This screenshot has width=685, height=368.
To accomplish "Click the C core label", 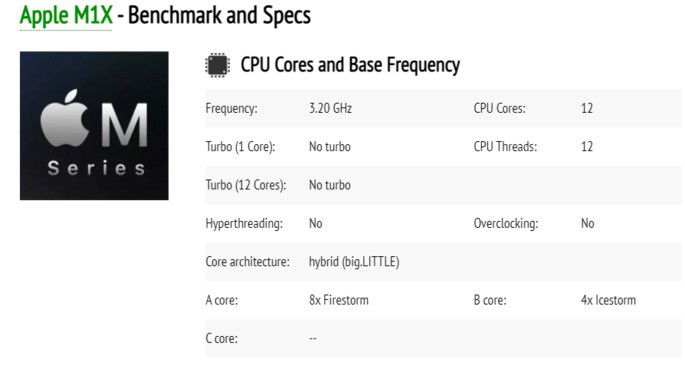I will coord(221,338).
